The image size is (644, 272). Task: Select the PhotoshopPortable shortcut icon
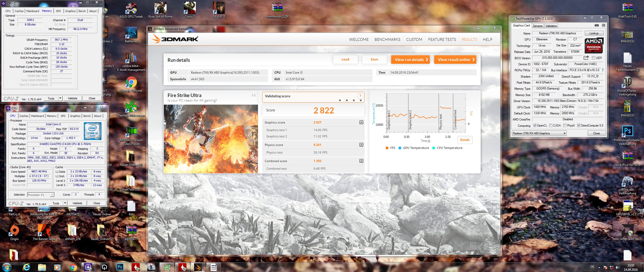coord(627,136)
